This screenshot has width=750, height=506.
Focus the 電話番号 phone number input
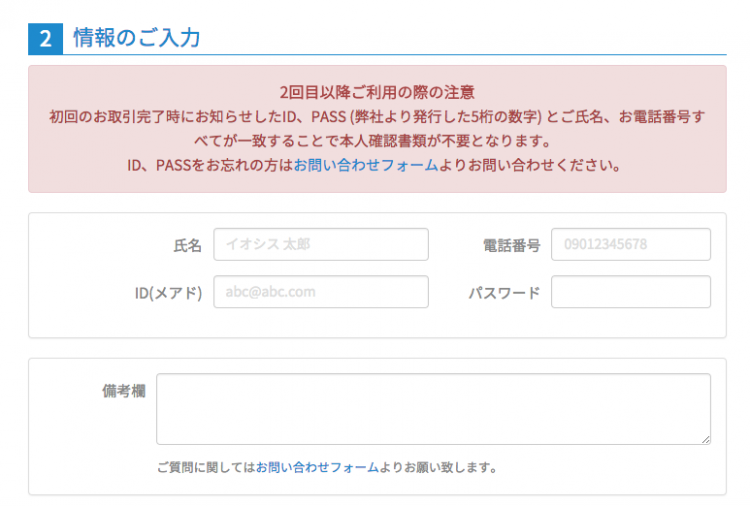tap(630, 244)
